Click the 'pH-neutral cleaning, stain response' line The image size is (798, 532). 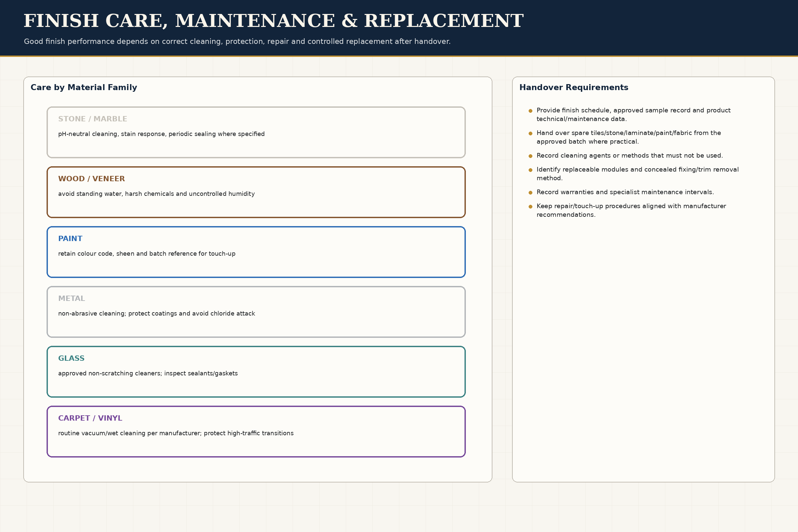click(161, 134)
